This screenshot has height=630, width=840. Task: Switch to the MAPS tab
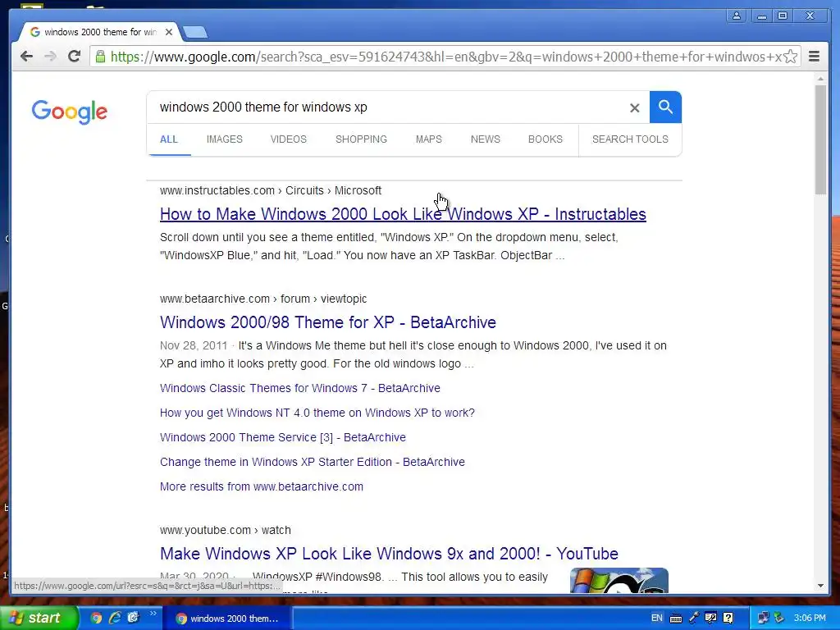click(428, 139)
